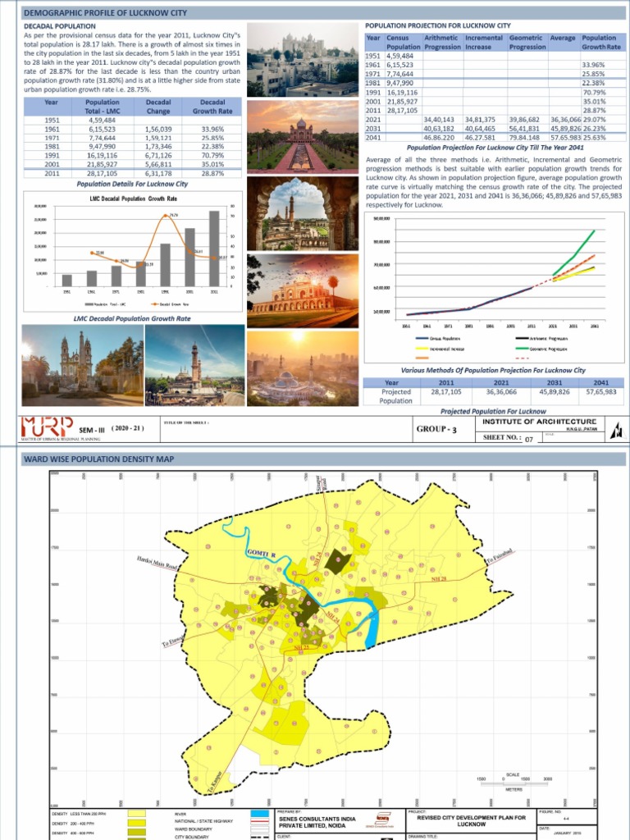Click the 'Decadal Change' column header

[158, 107]
